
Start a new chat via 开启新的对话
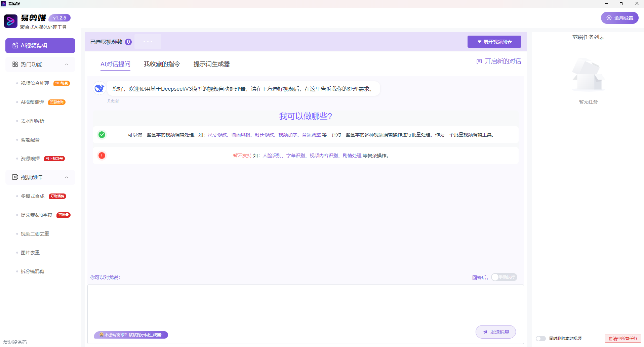coord(499,61)
